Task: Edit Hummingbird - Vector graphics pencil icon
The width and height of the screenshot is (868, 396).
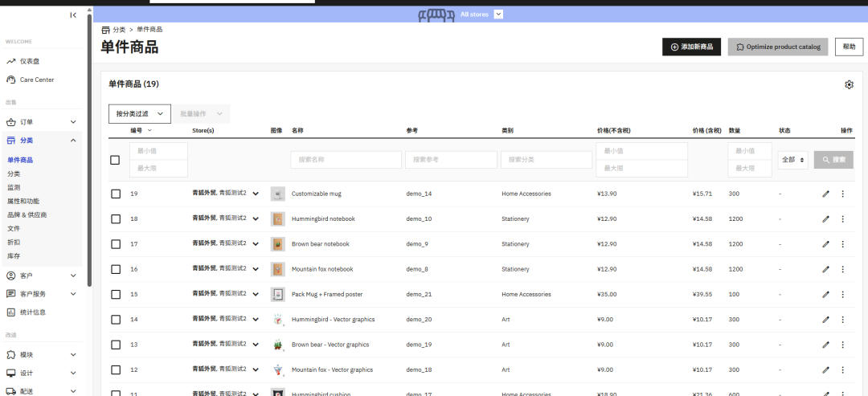Action: point(825,320)
